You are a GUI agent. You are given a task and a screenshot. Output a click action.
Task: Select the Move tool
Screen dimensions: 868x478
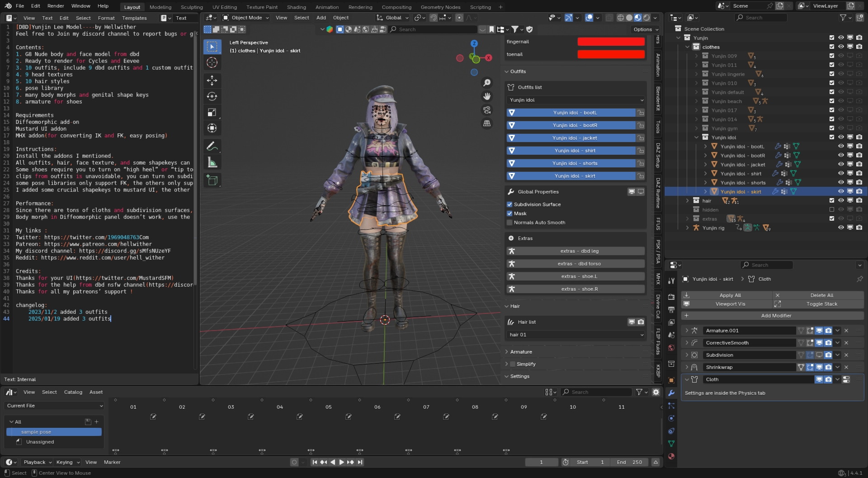click(212, 80)
